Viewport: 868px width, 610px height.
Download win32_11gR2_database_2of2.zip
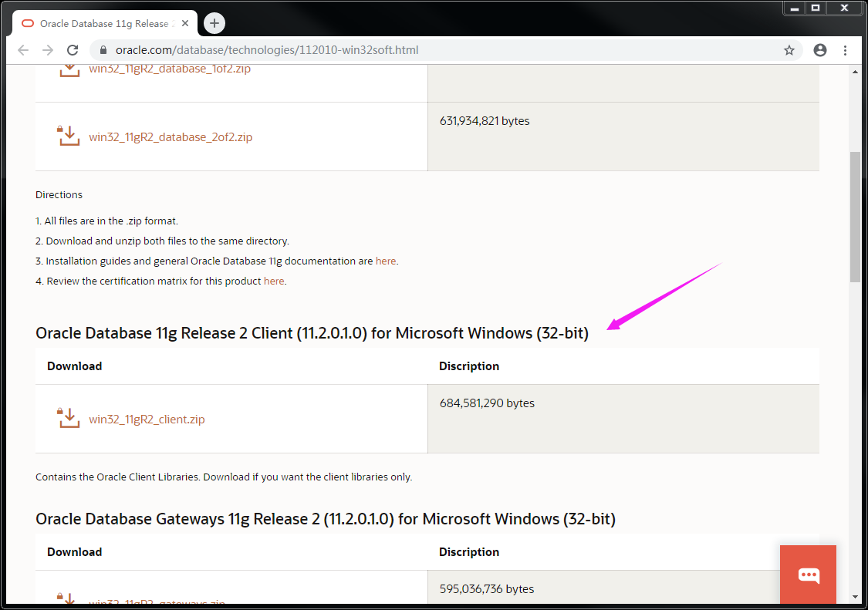[x=171, y=136]
